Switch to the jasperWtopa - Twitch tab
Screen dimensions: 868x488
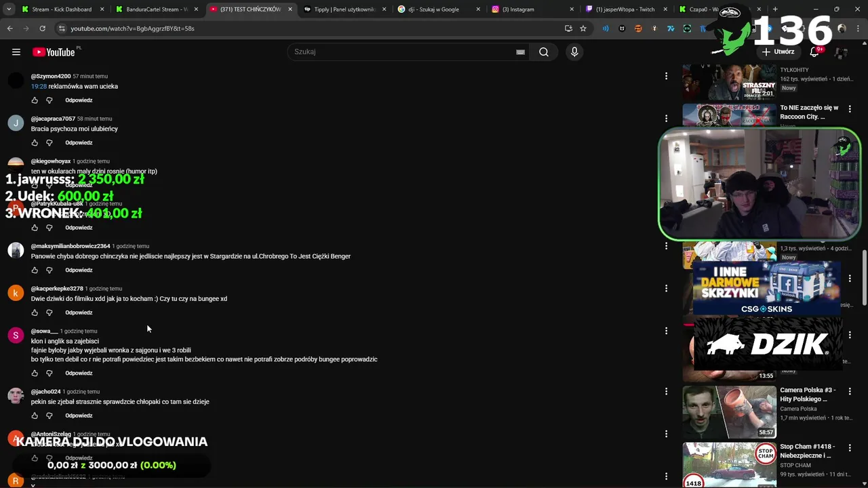pyautogui.click(x=625, y=9)
